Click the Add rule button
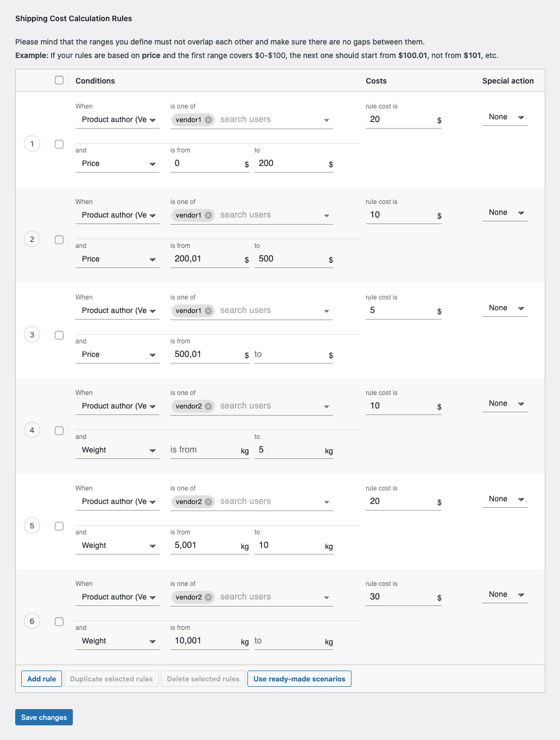This screenshot has width=560, height=740. pyautogui.click(x=41, y=678)
